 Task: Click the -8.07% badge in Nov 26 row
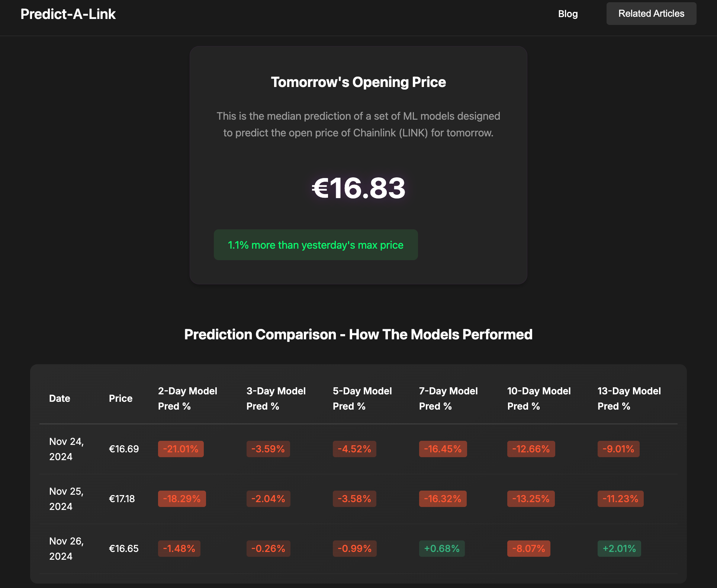(528, 549)
